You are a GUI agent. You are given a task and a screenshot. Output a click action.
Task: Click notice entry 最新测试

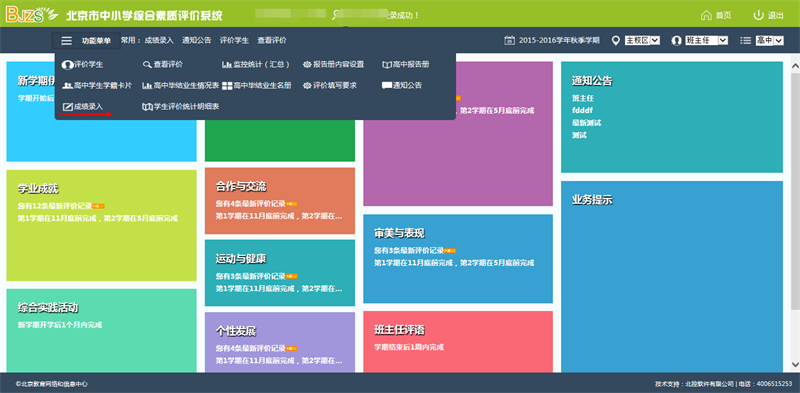pos(587,123)
